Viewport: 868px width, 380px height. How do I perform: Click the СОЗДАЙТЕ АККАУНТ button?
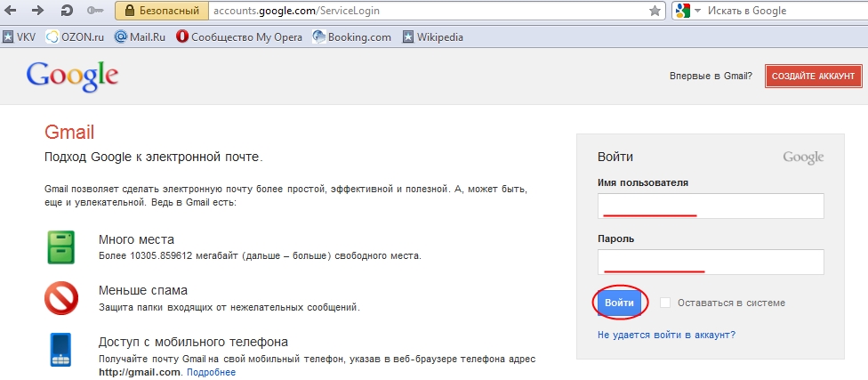(813, 76)
